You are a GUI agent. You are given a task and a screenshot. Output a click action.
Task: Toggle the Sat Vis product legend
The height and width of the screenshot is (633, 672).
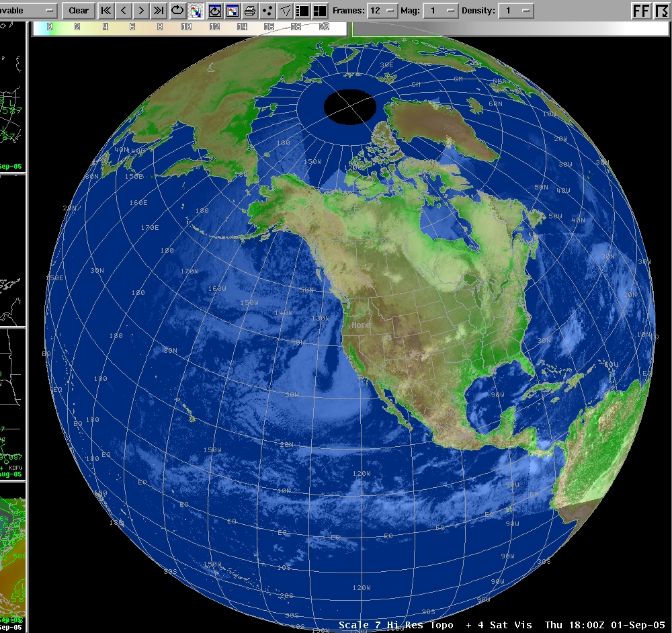[x=499, y=625]
